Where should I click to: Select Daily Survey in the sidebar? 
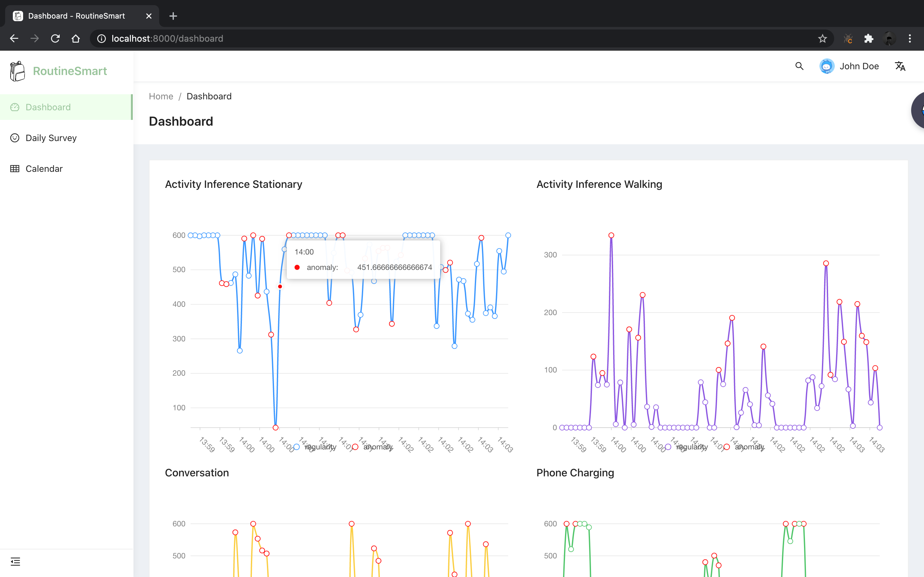pyautogui.click(x=51, y=138)
